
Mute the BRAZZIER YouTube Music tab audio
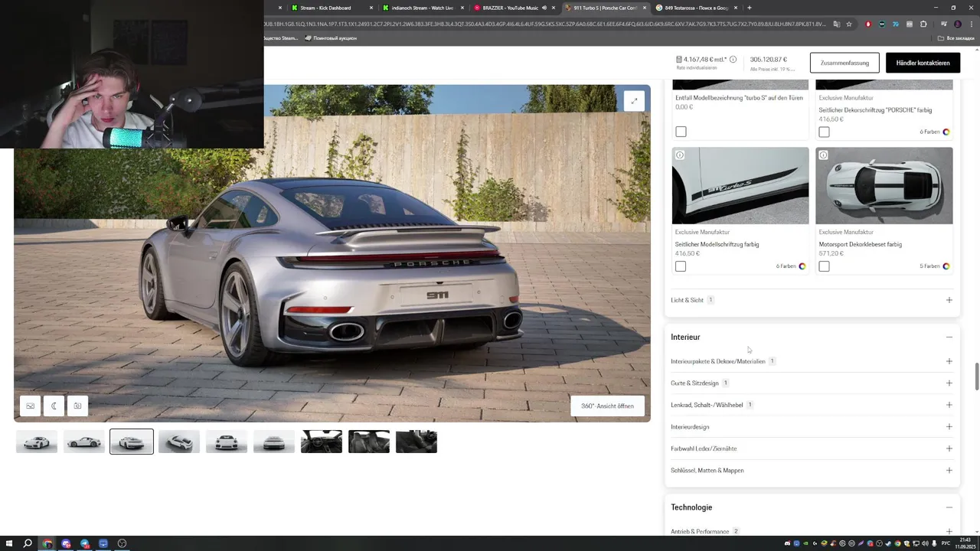[544, 8]
